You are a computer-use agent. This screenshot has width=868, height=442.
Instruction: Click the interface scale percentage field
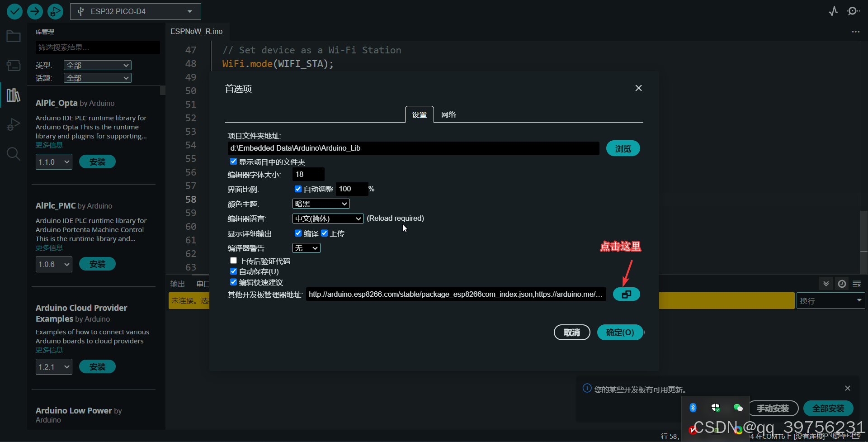coord(352,189)
